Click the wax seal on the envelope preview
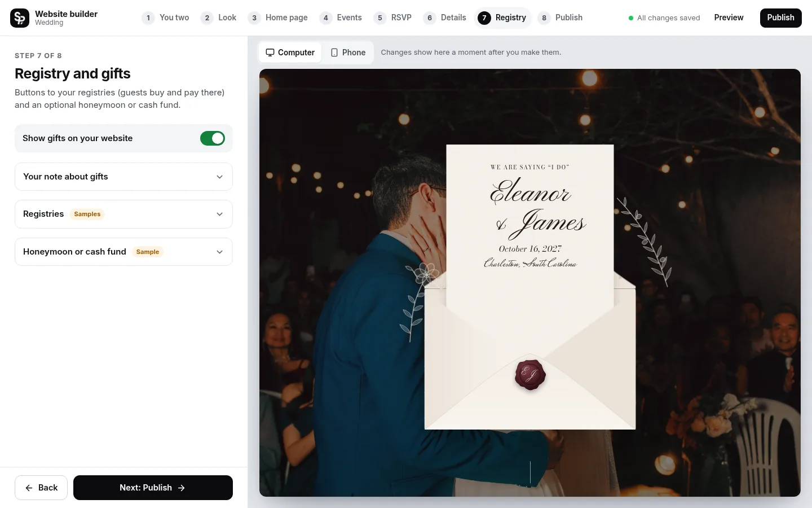The height and width of the screenshot is (508, 812). [x=530, y=375]
